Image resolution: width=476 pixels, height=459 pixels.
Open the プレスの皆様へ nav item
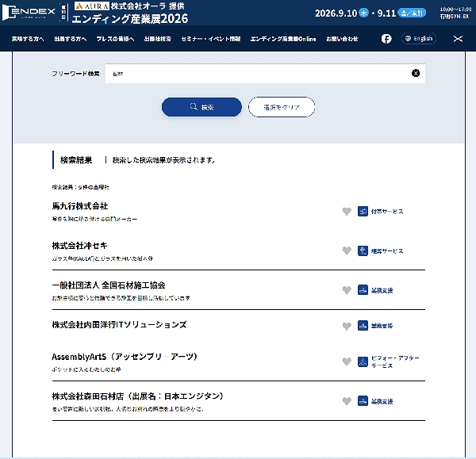[115, 39]
